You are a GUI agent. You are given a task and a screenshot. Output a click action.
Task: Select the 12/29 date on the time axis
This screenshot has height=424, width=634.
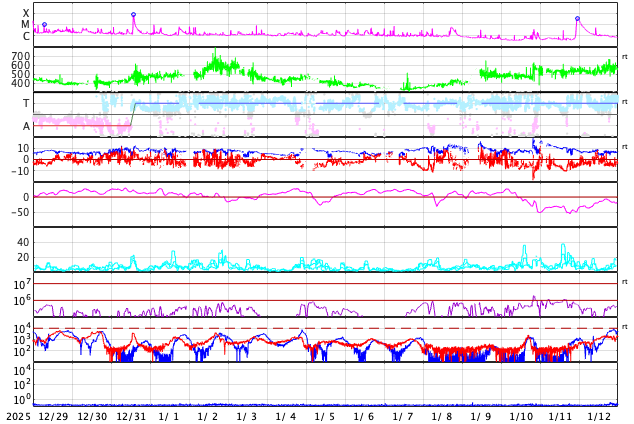pyautogui.click(x=53, y=416)
